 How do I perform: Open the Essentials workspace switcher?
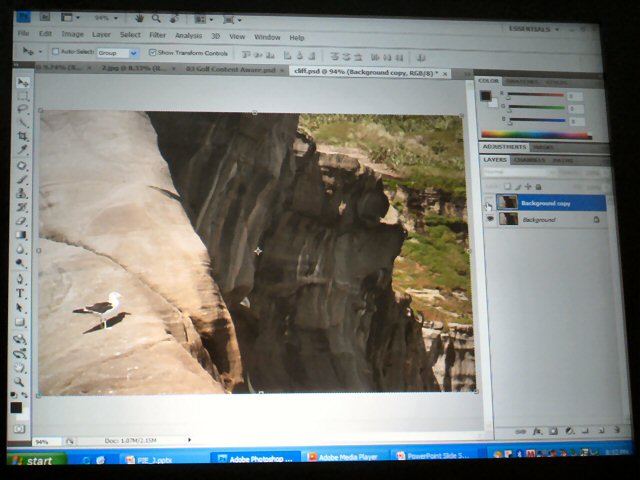534,29
